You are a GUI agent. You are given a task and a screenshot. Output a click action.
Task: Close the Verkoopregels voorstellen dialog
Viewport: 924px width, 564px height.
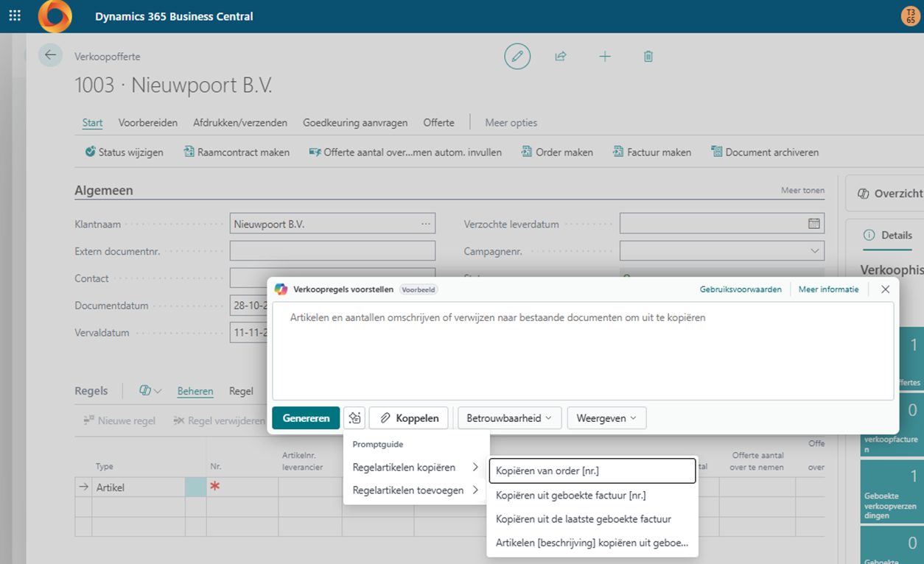[886, 289]
